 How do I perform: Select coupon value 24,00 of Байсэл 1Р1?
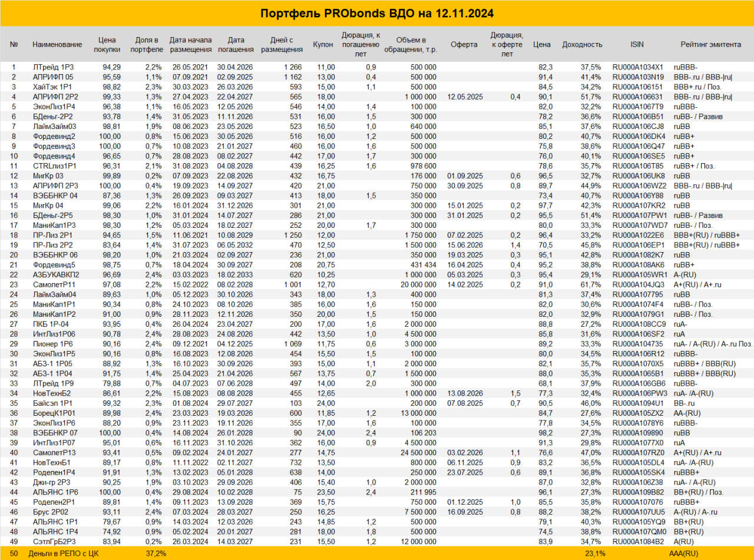point(326,403)
